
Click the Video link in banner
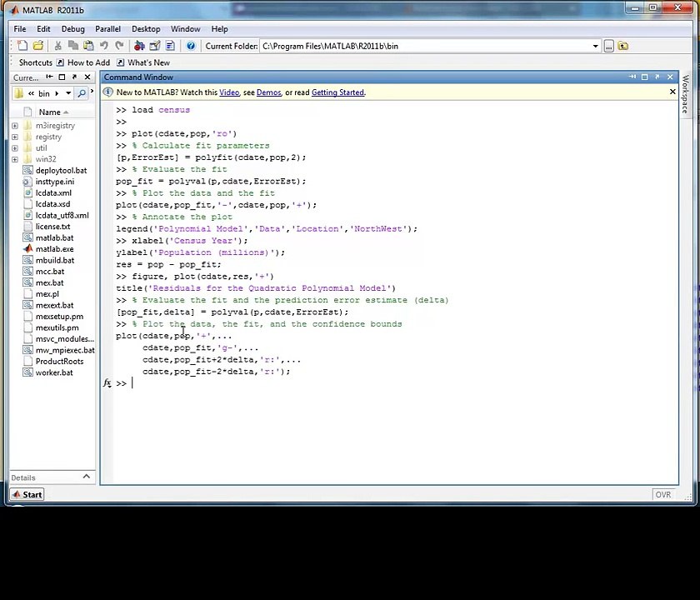[229, 92]
